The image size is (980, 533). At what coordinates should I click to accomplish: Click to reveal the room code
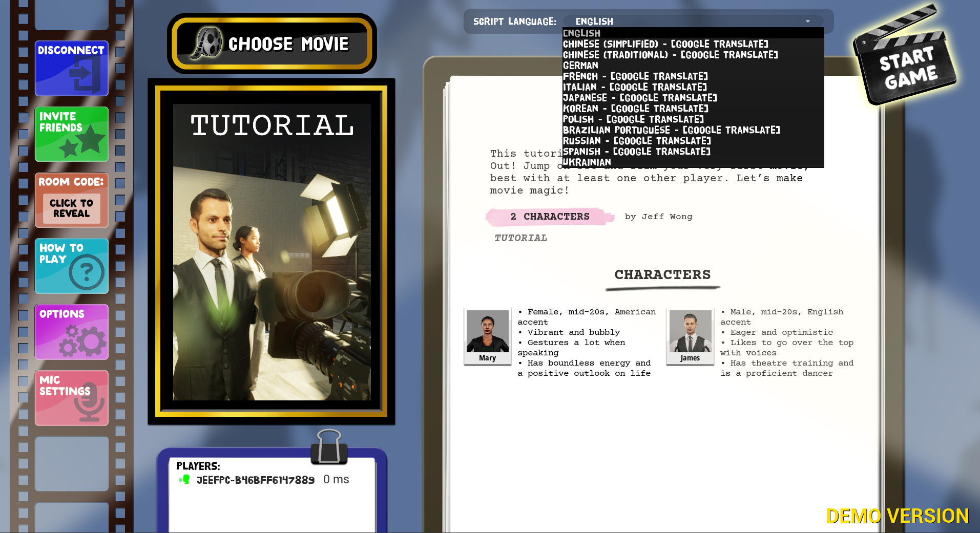(x=72, y=208)
